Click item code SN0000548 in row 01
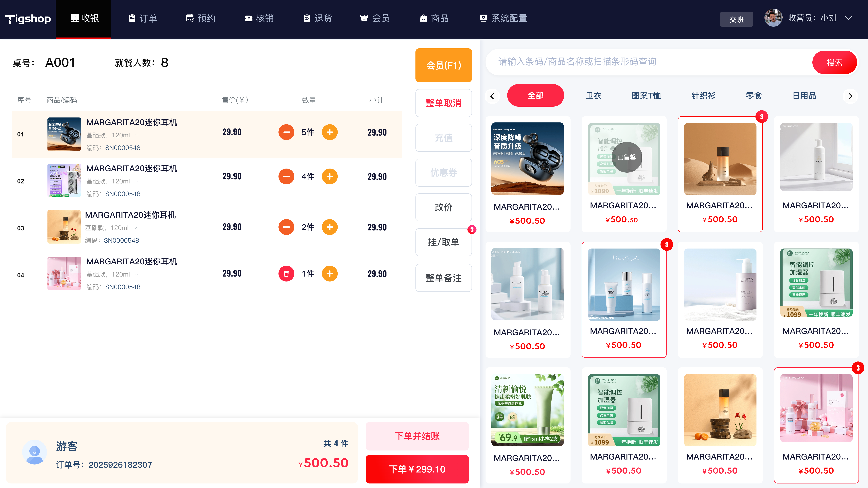868x488 pixels. 123,148
